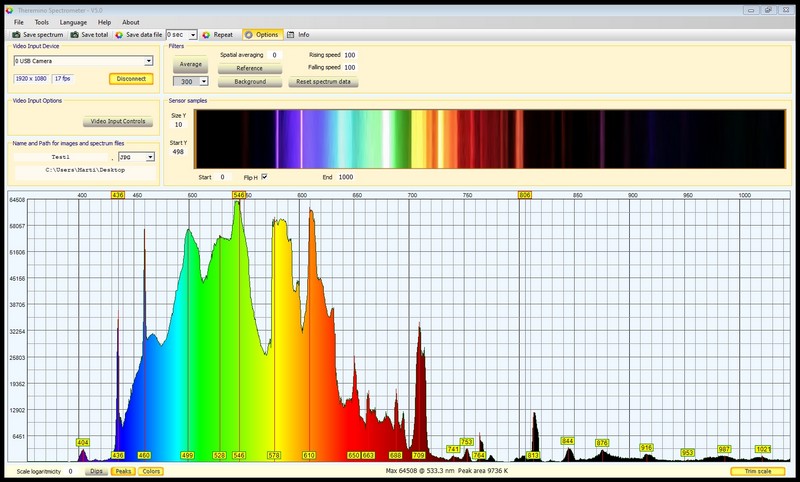Click the Theremino app icon in title bar

coord(8,8)
